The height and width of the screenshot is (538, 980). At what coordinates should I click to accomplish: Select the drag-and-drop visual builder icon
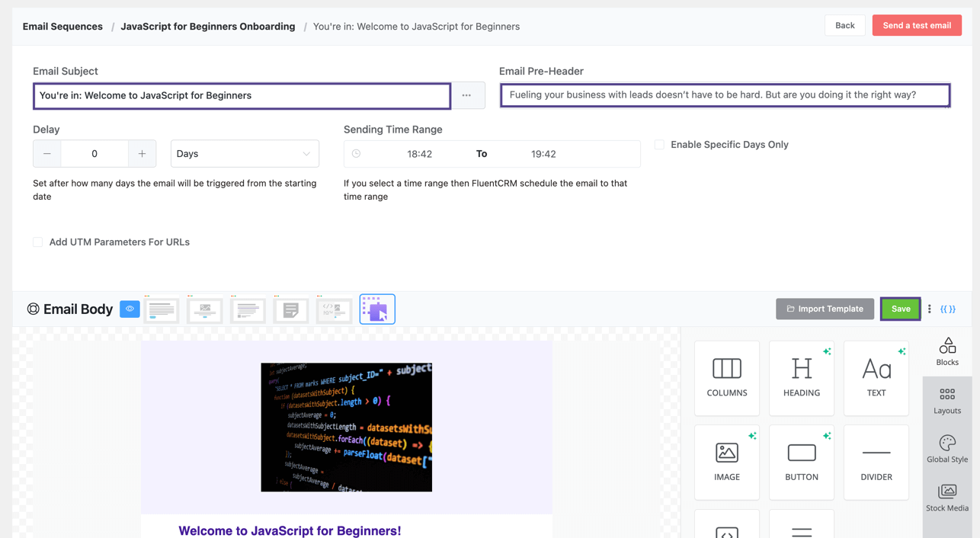tap(377, 309)
